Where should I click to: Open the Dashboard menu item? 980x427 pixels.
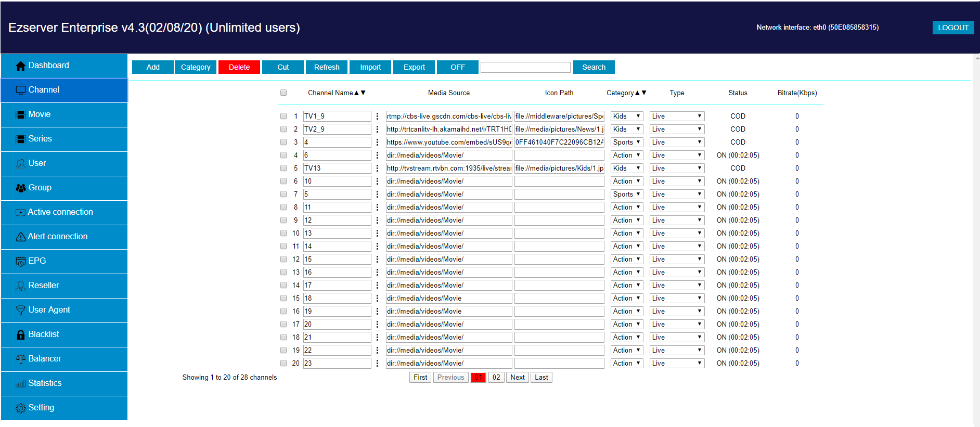pyautogui.click(x=64, y=66)
